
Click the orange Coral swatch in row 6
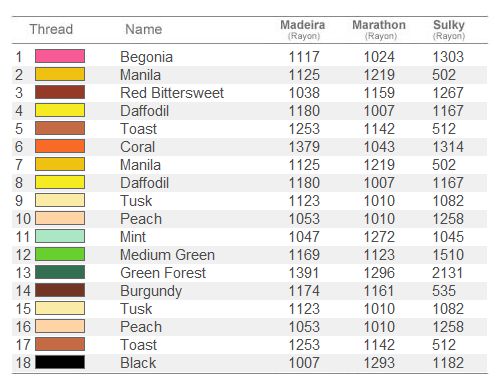[x=60, y=146]
